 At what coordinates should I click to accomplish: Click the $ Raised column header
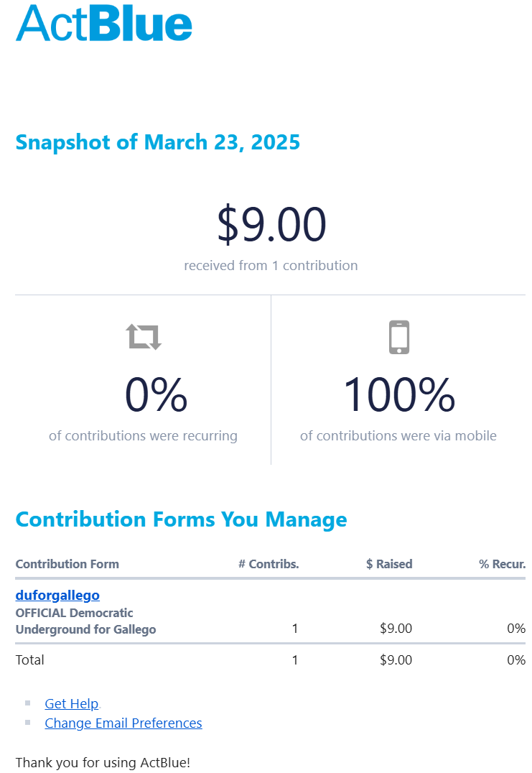389,564
